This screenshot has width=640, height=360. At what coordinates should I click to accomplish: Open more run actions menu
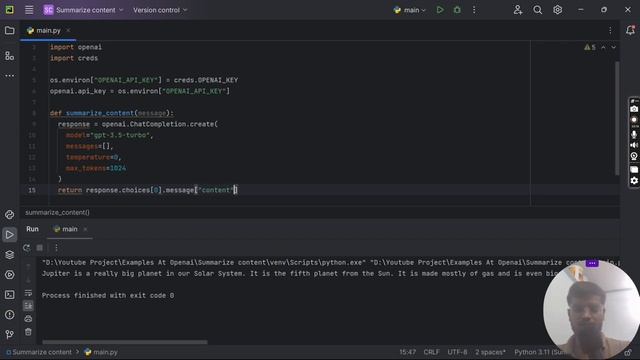(474, 10)
